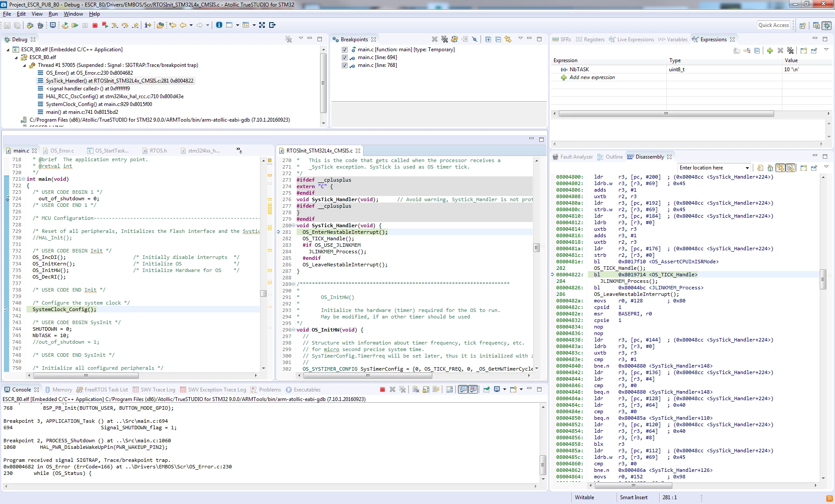Screen dimensions: 835x504
Task: Open the Run menu
Action: [53, 14]
